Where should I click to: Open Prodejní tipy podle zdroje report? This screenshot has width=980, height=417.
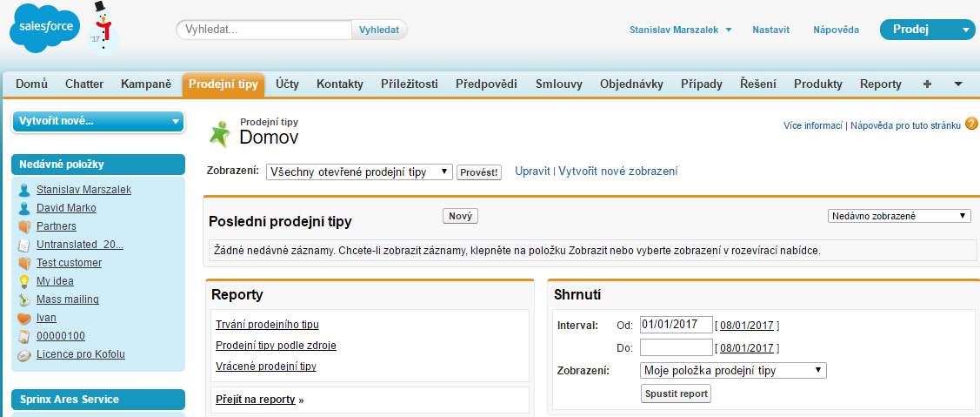click(x=277, y=345)
